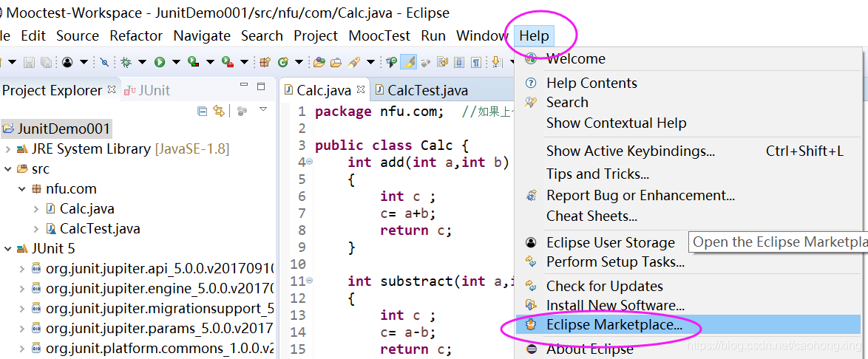868x359 pixels.
Task: Close the Project Explorer tab
Action: (x=111, y=89)
